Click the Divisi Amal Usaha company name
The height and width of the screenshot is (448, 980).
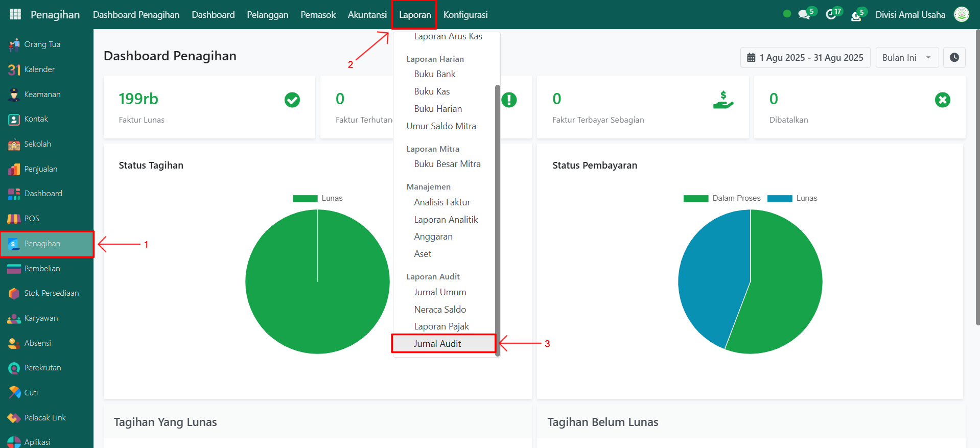point(910,15)
